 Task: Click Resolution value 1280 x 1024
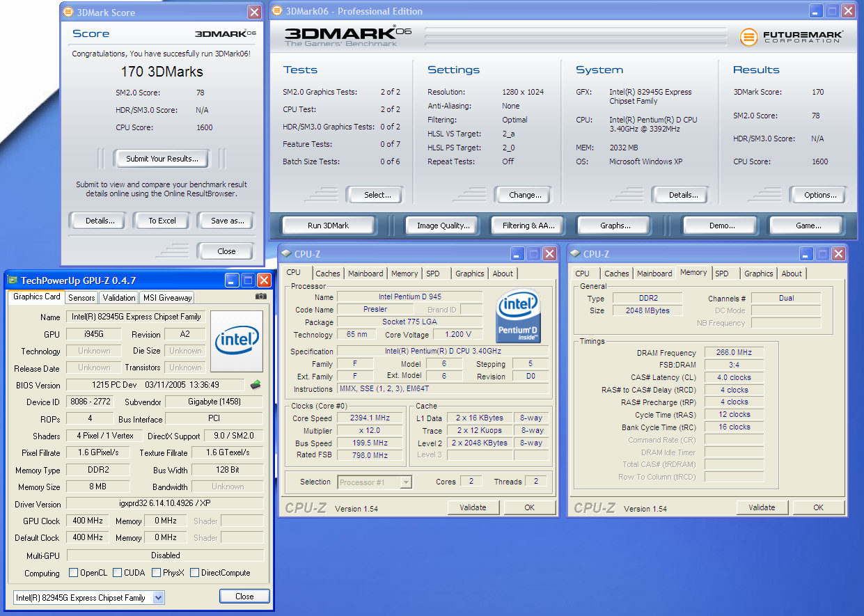click(x=523, y=92)
